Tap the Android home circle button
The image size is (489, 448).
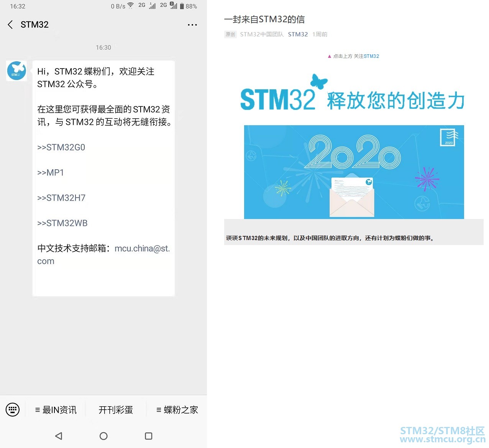103,436
